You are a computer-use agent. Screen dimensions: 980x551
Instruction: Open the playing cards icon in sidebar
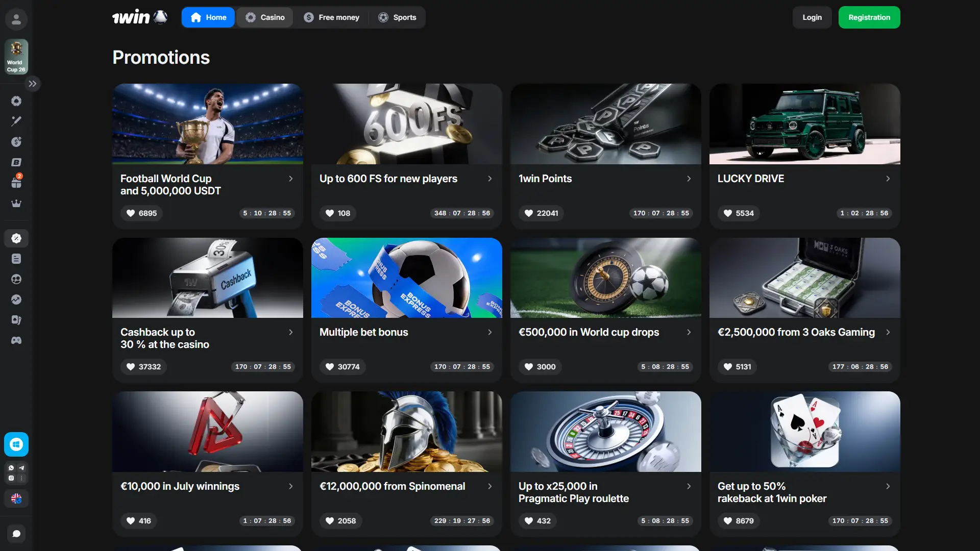coord(16,320)
